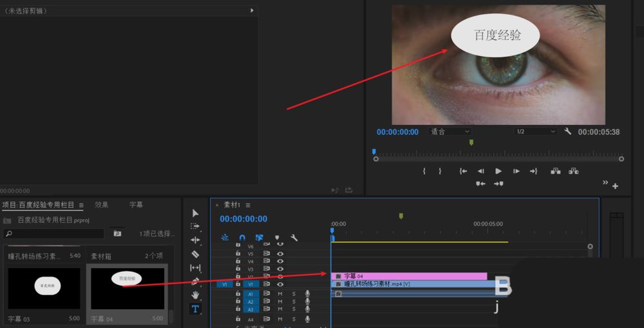
Task: Mute audio track A1
Action: (x=280, y=294)
